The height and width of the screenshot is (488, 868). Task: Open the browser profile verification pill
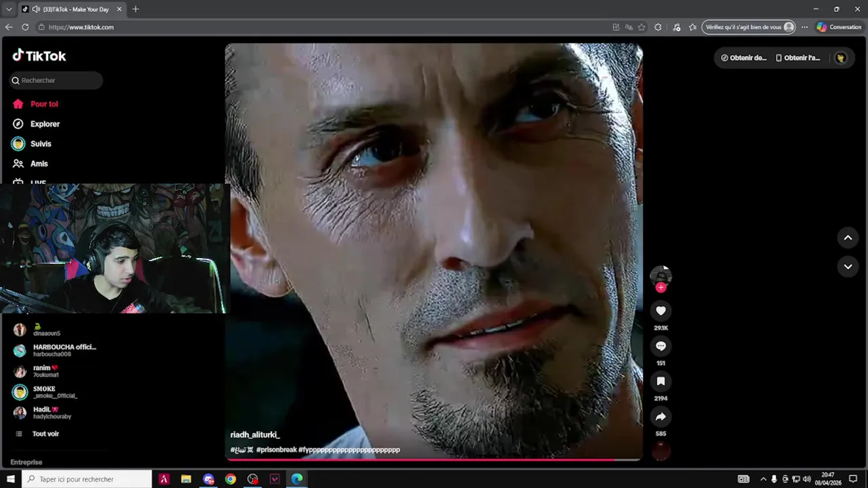click(x=749, y=27)
